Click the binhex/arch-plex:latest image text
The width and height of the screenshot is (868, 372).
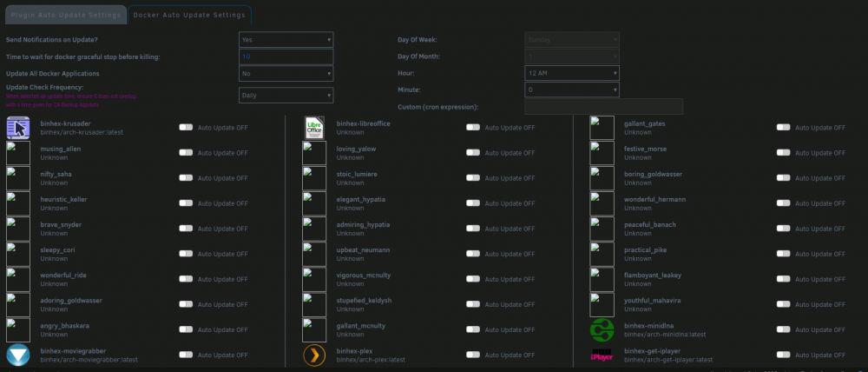click(x=371, y=360)
